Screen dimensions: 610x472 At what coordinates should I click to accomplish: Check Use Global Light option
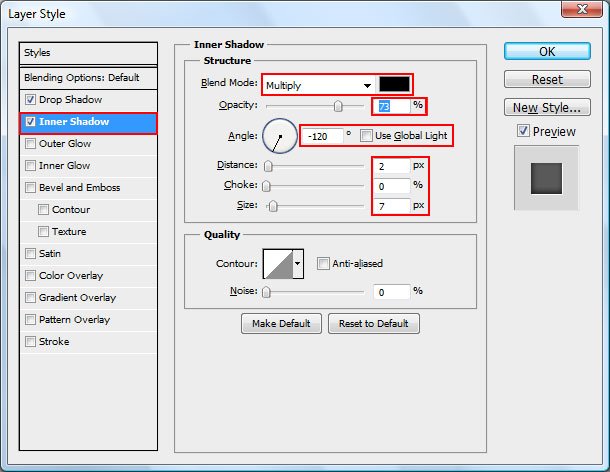[366, 136]
